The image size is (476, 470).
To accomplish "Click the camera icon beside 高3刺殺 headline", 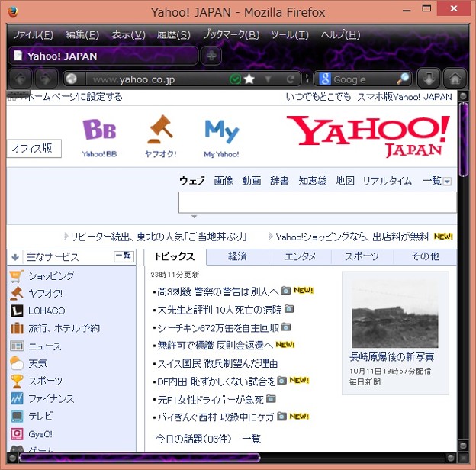I will 285,291.
